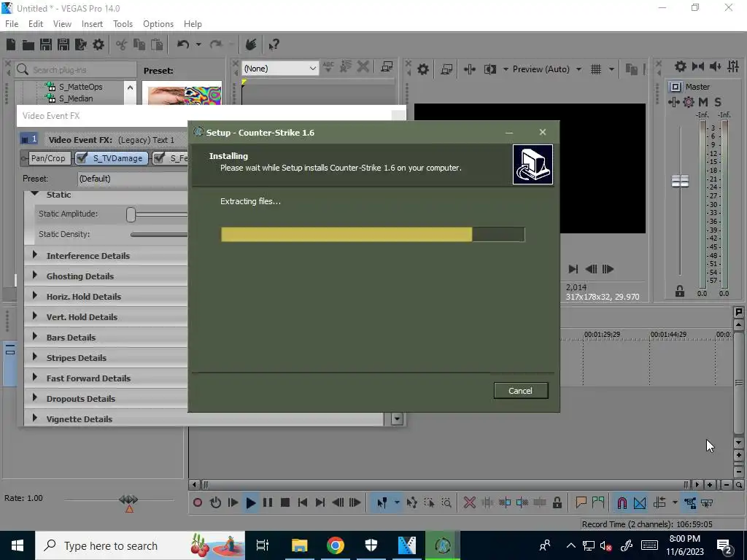This screenshot has width=747, height=560.
Task: Open a project with the folder icon
Action: tap(28, 44)
